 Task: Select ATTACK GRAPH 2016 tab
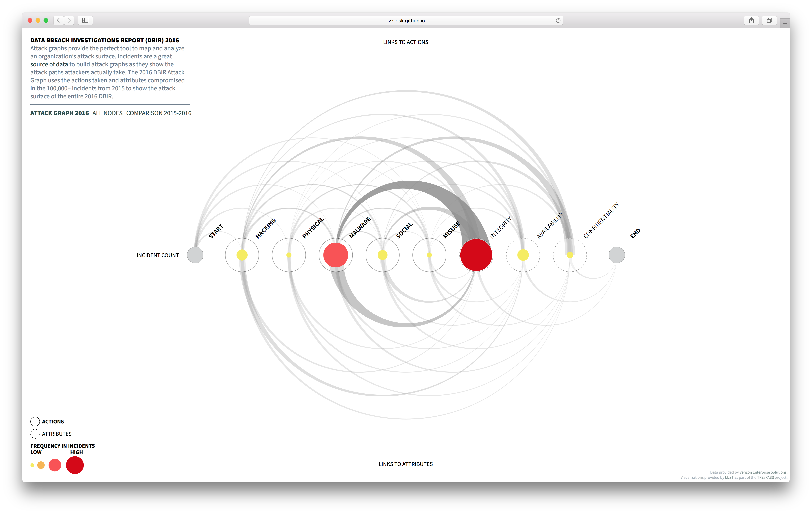point(59,113)
